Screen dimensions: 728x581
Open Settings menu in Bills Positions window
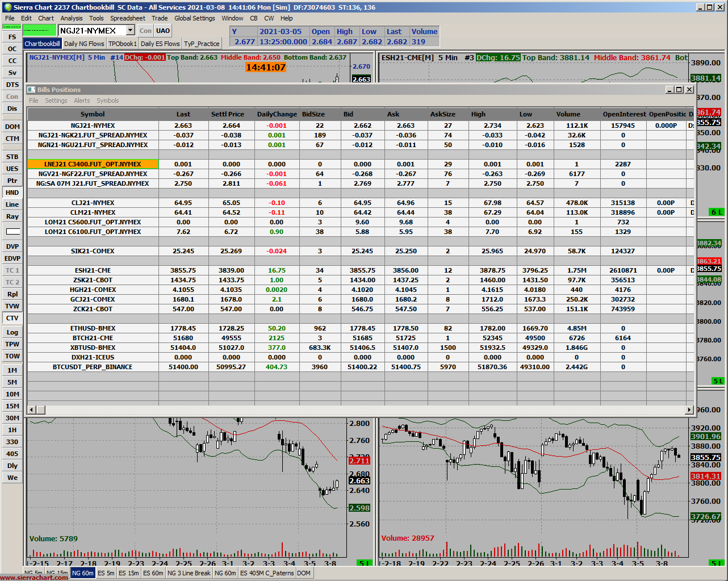[56, 101]
